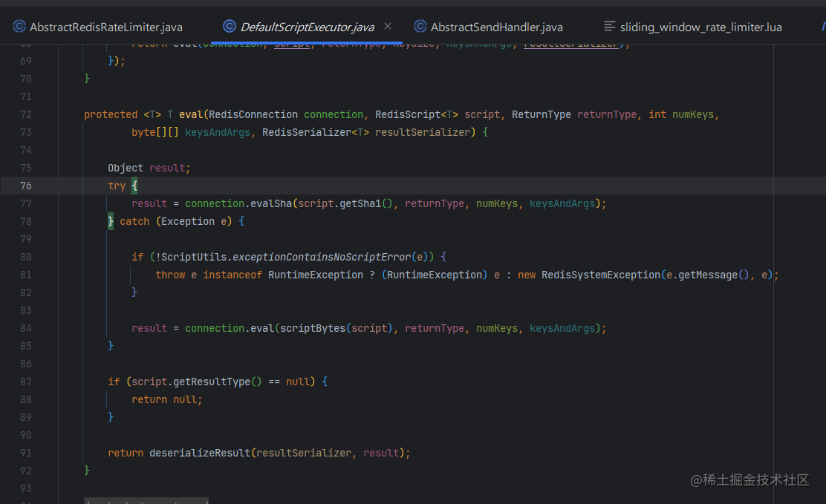Click 'getSha1' method call on line 77

click(360, 204)
